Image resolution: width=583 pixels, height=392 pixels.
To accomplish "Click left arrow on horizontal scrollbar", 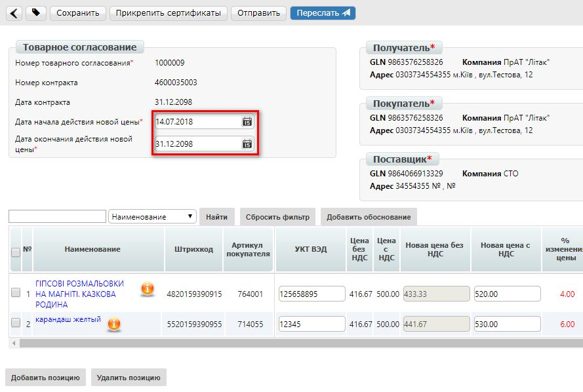I will coord(14,343).
